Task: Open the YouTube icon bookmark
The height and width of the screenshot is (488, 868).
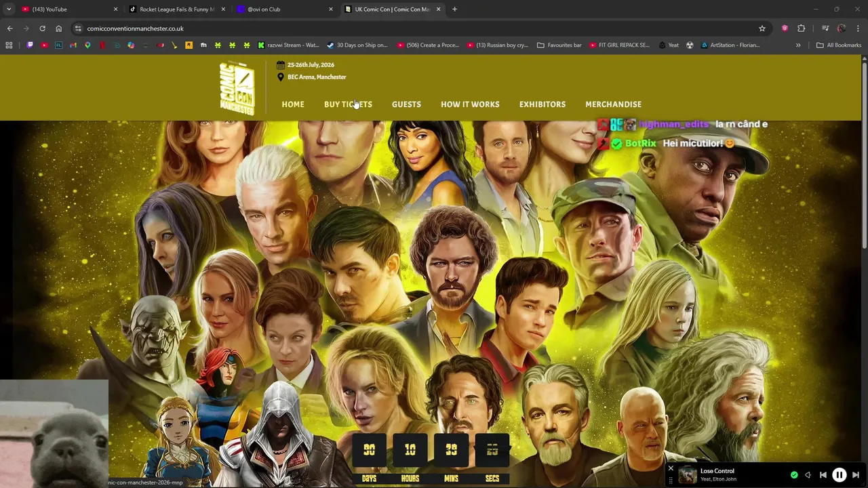Action: [44, 45]
